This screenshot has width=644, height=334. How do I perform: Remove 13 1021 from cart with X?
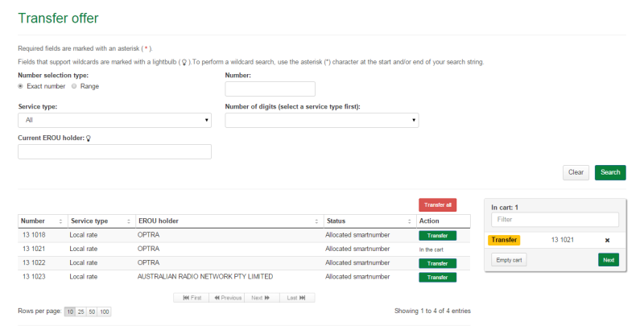(607, 241)
